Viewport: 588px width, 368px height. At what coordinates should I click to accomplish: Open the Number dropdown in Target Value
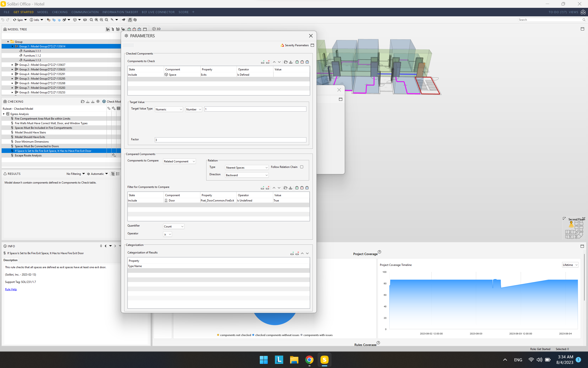pyautogui.click(x=194, y=109)
